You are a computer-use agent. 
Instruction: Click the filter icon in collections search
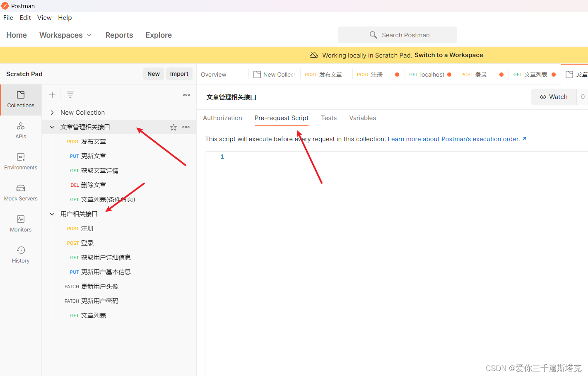pyautogui.click(x=70, y=95)
